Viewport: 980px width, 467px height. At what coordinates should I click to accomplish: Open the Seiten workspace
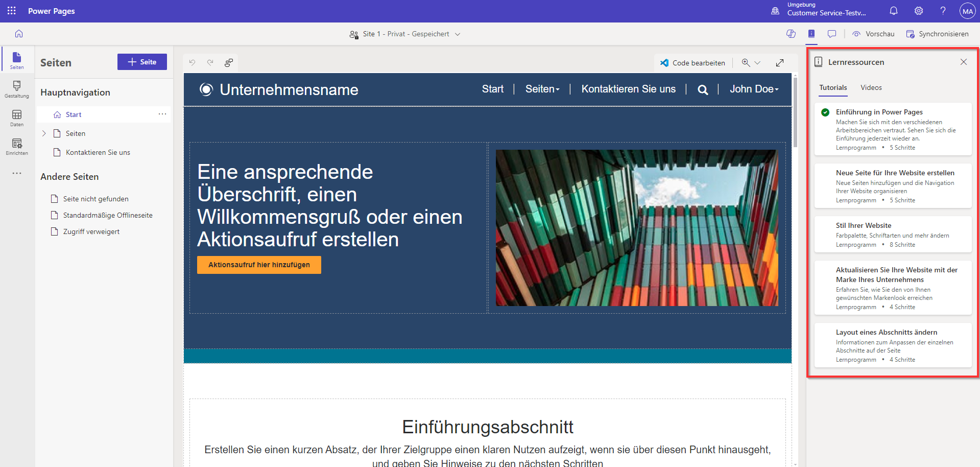pyautogui.click(x=17, y=60)
